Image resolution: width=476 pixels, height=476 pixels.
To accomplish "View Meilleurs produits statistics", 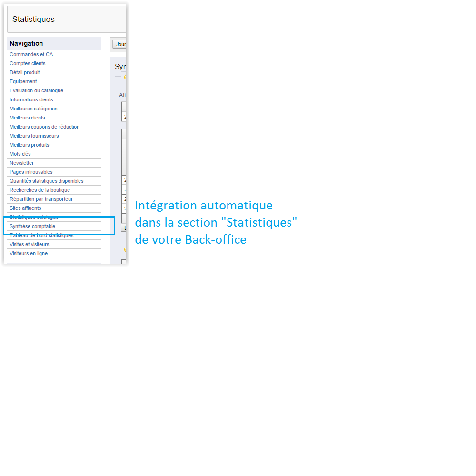I will 30,145.
